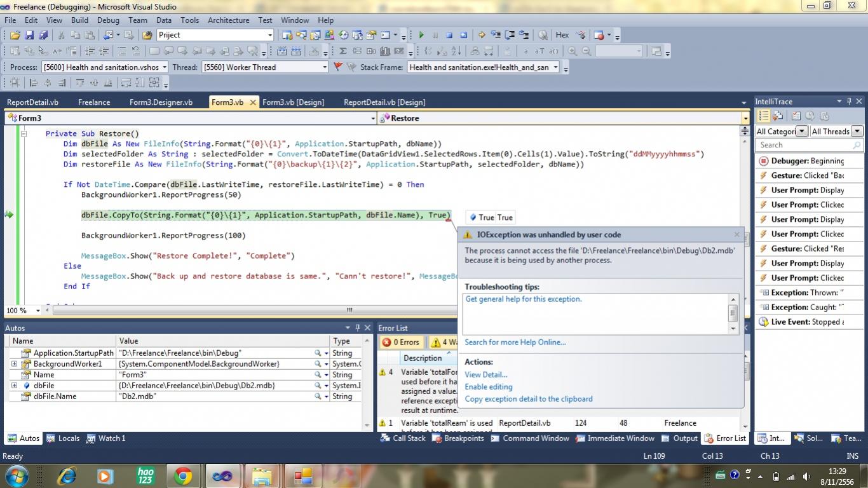Toggle the 0 Errors filter button
This screenshot has width=868, height=488.
click(x=401, y=342)
